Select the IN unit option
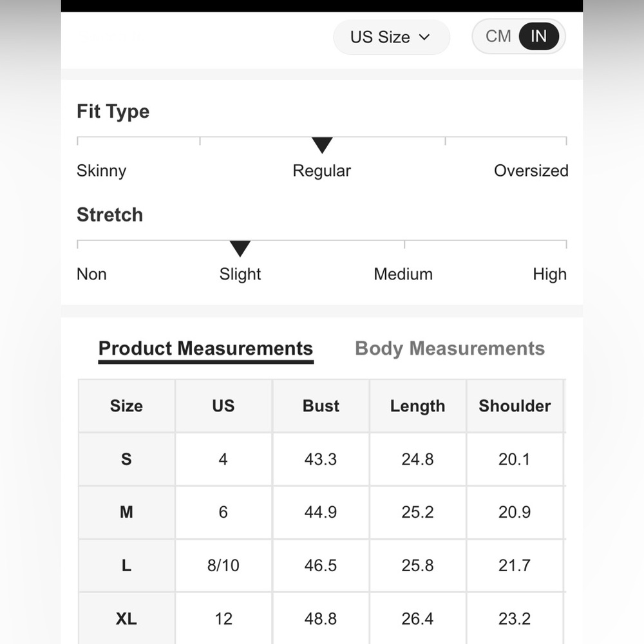This screenshot has width=644, height=644. click(x=538, y=37)
